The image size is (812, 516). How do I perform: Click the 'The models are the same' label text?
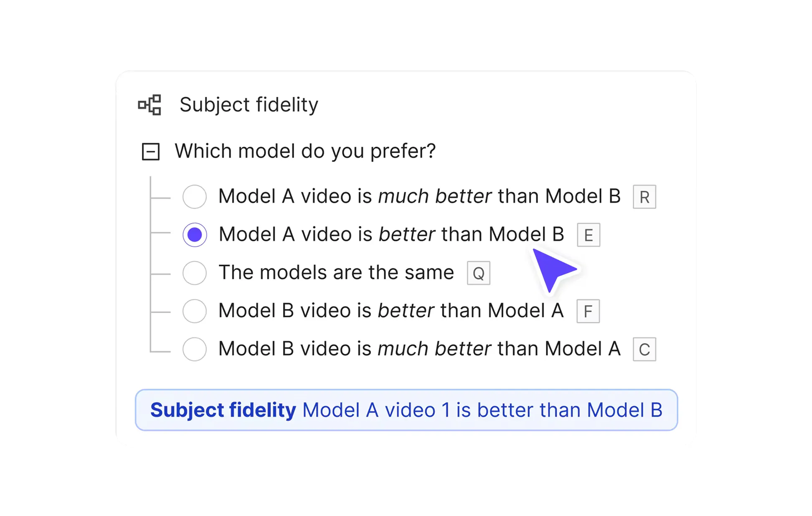click(336, 273)
